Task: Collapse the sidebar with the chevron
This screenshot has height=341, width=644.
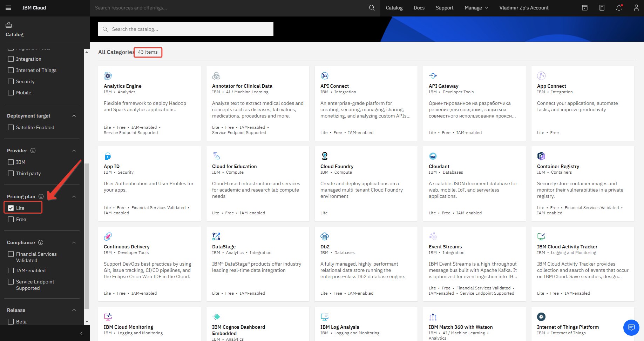Action: (81, 333)
